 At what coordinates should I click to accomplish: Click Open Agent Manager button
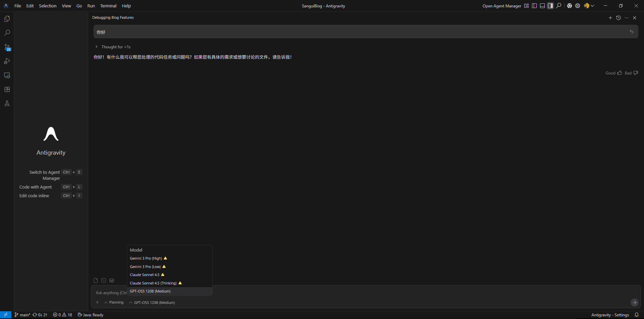click(x=502, y=6)
